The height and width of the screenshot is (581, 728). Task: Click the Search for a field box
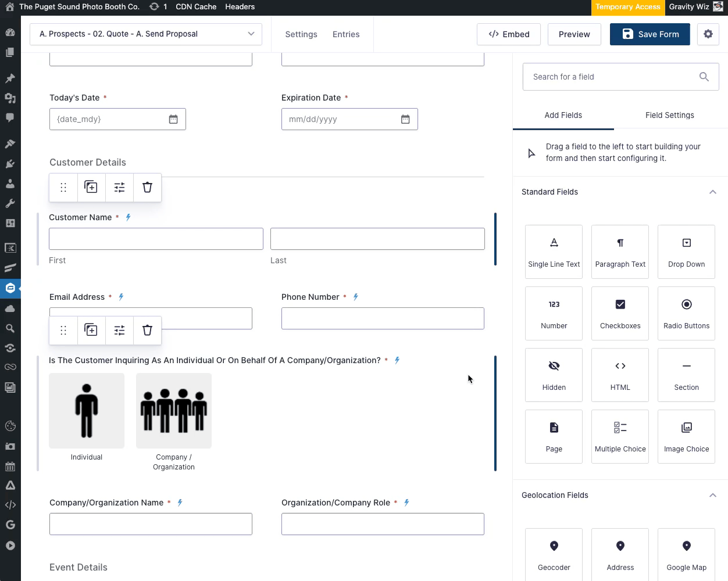611,77
